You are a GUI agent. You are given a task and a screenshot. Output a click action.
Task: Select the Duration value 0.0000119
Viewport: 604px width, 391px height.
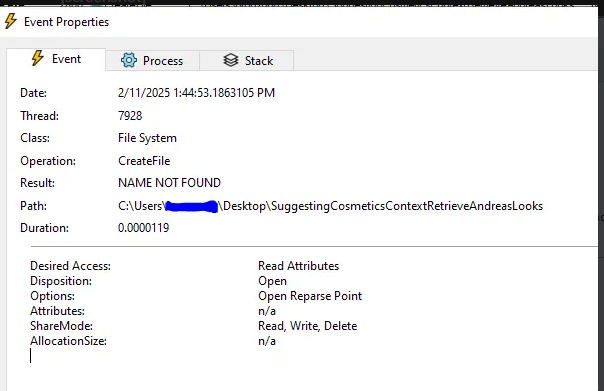[x=144, y=228]
